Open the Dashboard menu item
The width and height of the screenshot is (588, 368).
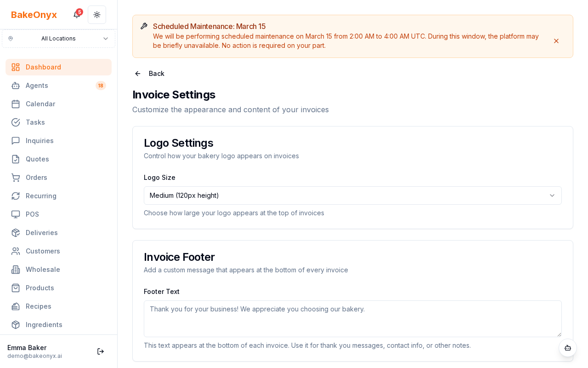point(58,67)
